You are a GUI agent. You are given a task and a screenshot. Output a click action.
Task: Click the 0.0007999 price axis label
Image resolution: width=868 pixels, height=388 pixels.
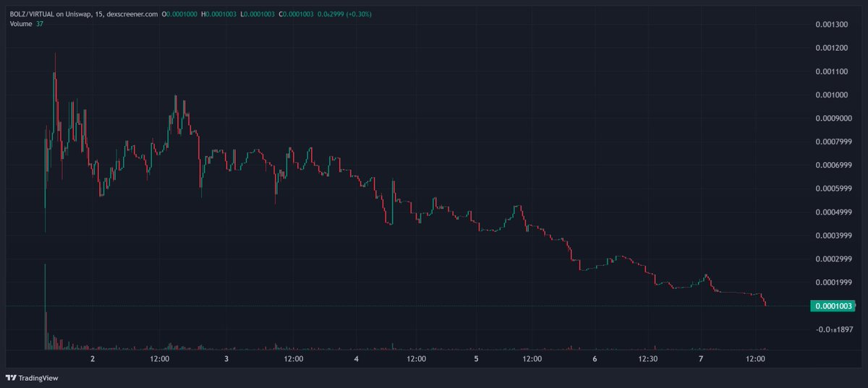[x=833, y=142]
